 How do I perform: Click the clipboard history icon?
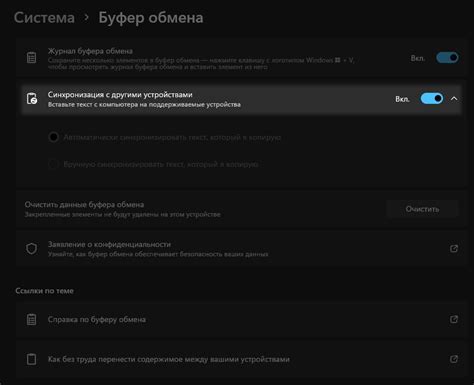pos(32,58)
